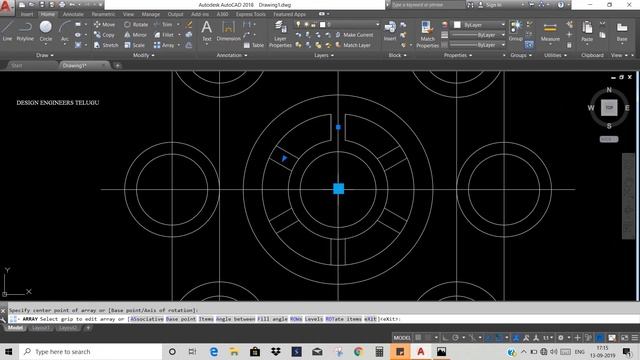Click the Array tool
The height and width of the screenshot is (360, 640).
(164, 45)
